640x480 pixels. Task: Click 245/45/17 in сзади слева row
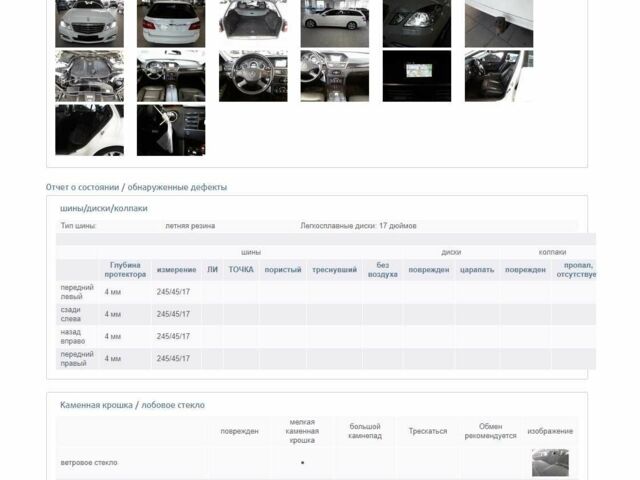(173, 314)
